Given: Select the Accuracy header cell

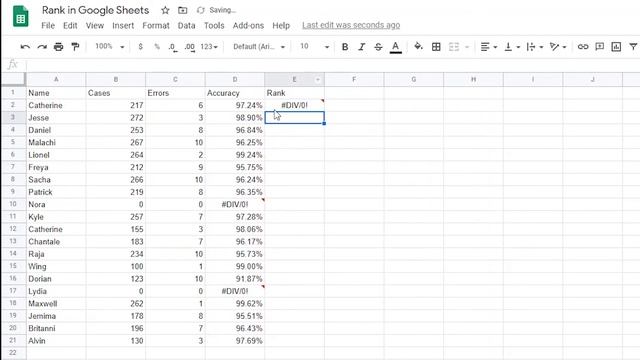Looking at the screenshot, I should (235, 93).
